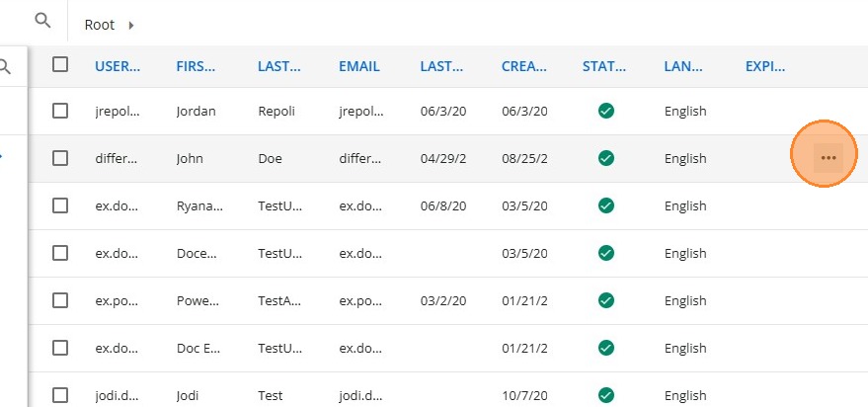Sort by the STAT... column header

point(604,66)
